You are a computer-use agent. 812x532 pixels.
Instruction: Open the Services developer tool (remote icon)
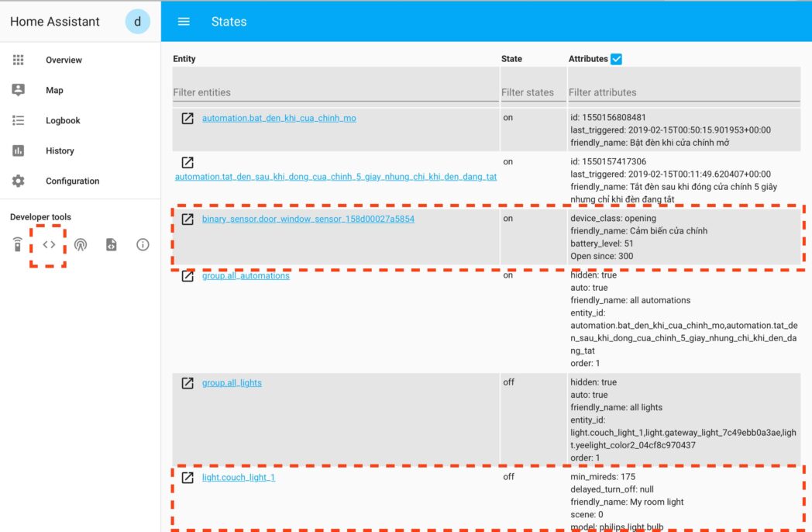[18, 245]
